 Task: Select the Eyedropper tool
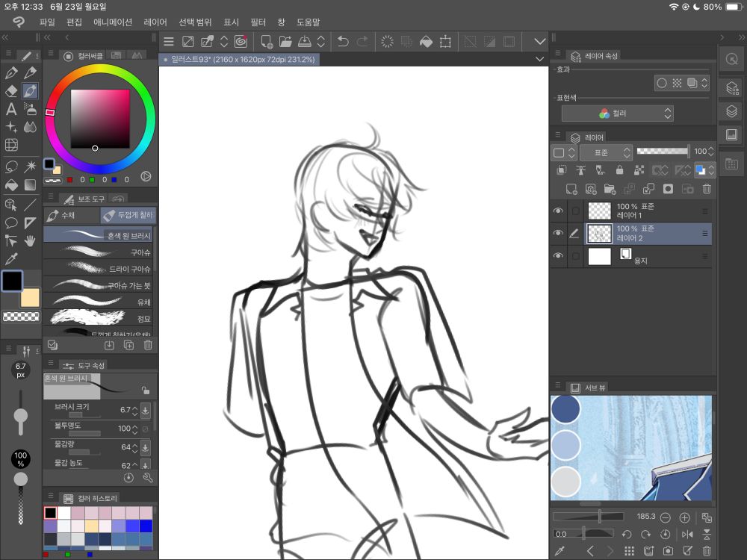[11, 259]
